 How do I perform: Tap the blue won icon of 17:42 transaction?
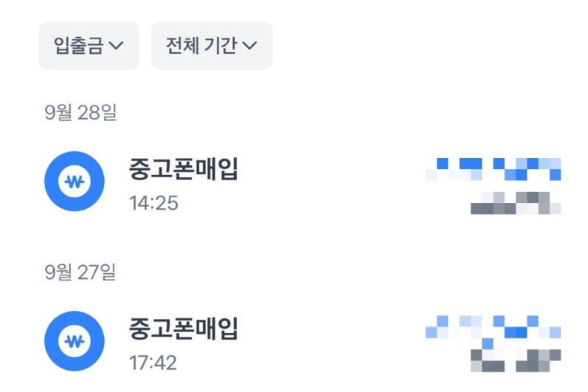pyautogui.click(x=75, y=341)
